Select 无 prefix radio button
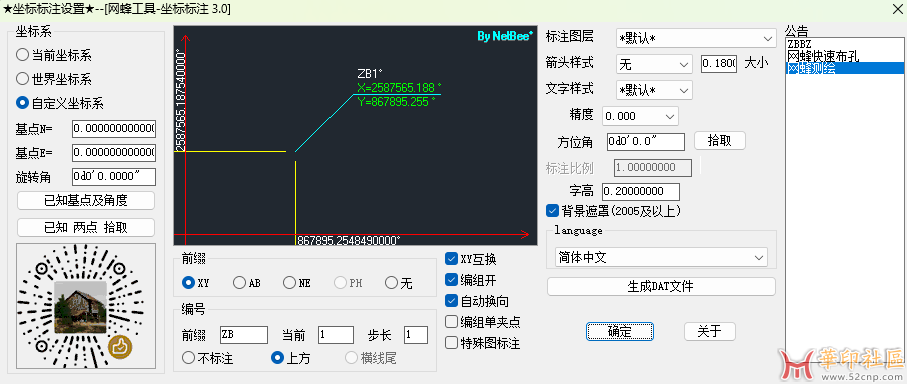Viewport: 907px width, 384px height. [399, 283]
